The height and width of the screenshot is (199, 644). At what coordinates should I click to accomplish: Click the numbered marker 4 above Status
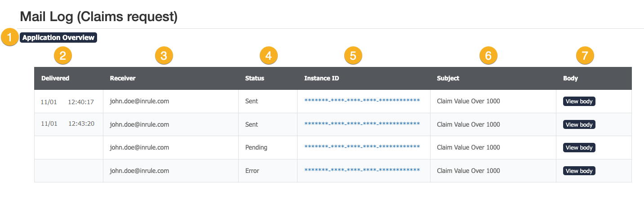pos(269,55)
